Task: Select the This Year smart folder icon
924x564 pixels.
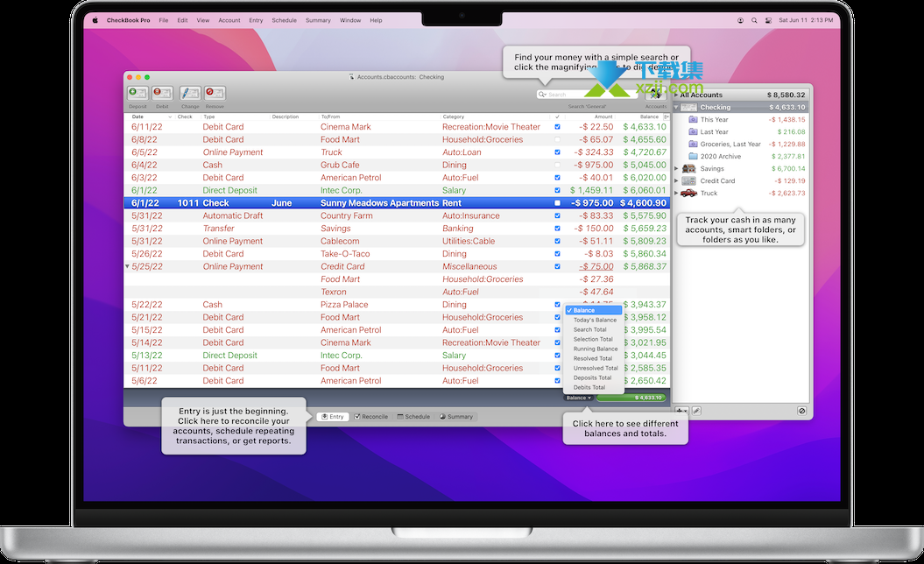Action: click(693, 120)
